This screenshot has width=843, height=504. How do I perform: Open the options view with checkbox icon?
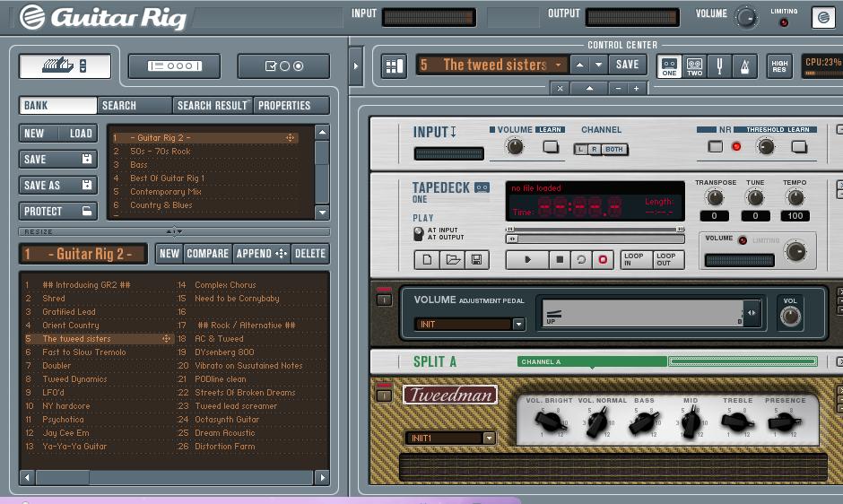click(x=284, y=66)
